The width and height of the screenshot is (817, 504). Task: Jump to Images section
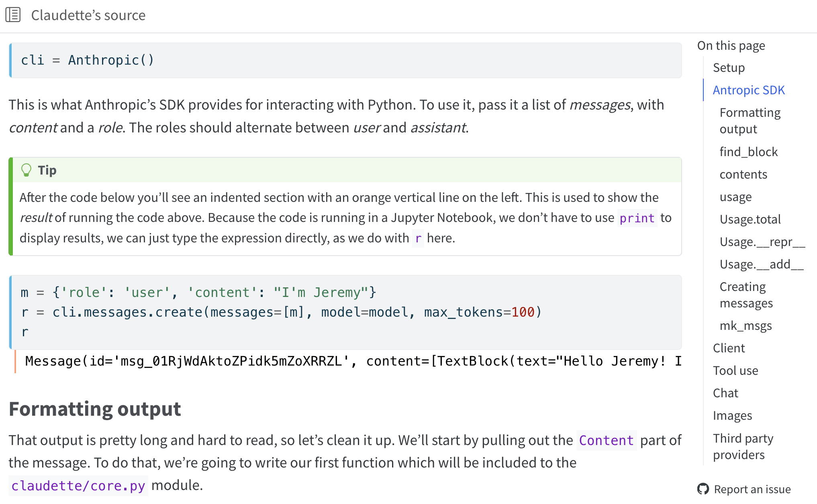tap(732, 416)
